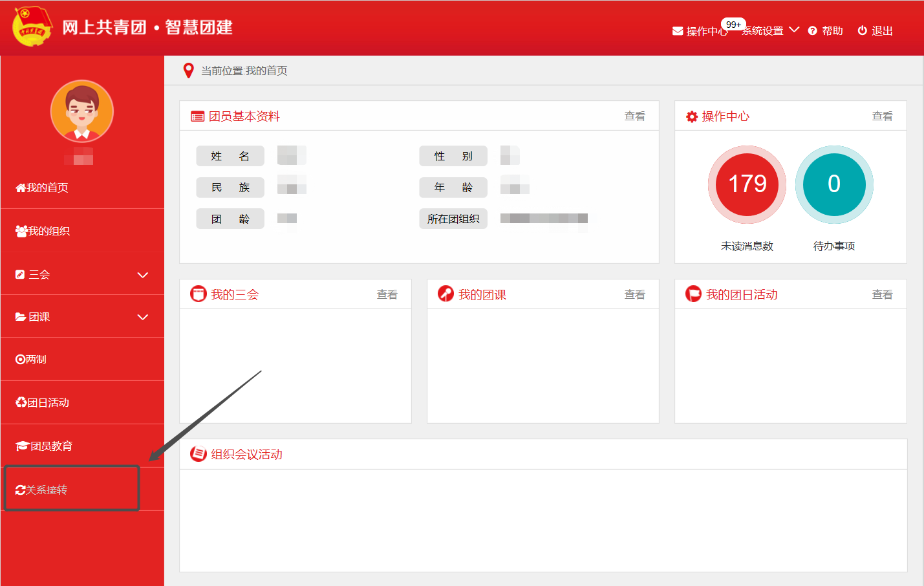Click the 179 unread messages circle
This screenshot has height=586, width=924.
click(x=747, y=184)
